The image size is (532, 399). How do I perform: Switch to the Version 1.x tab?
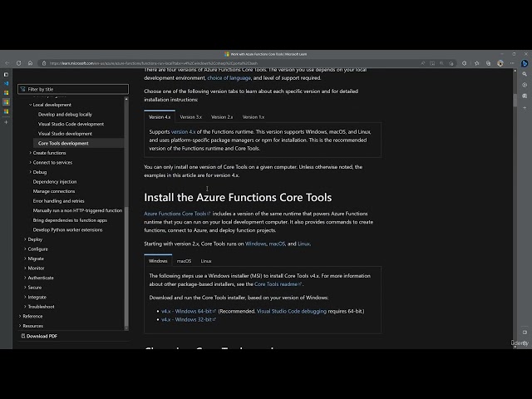(253, 116)
